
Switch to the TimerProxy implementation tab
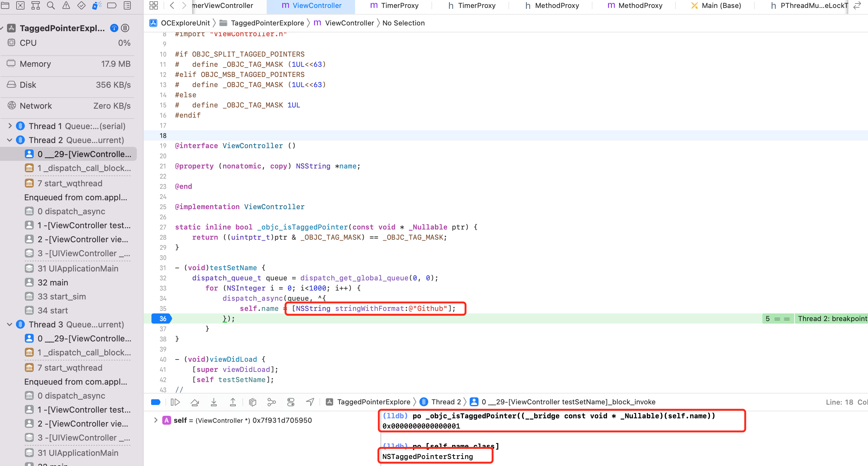394,5
